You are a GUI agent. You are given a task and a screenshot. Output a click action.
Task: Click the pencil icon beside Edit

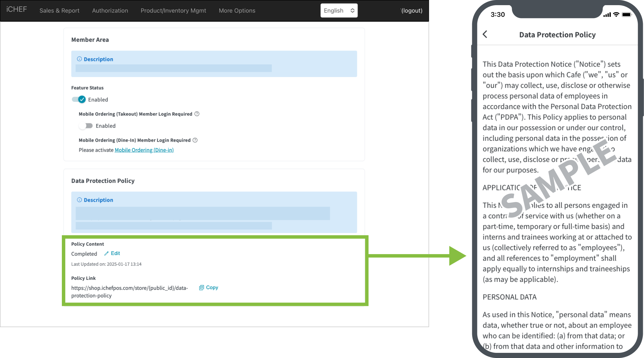pos(106,254)
